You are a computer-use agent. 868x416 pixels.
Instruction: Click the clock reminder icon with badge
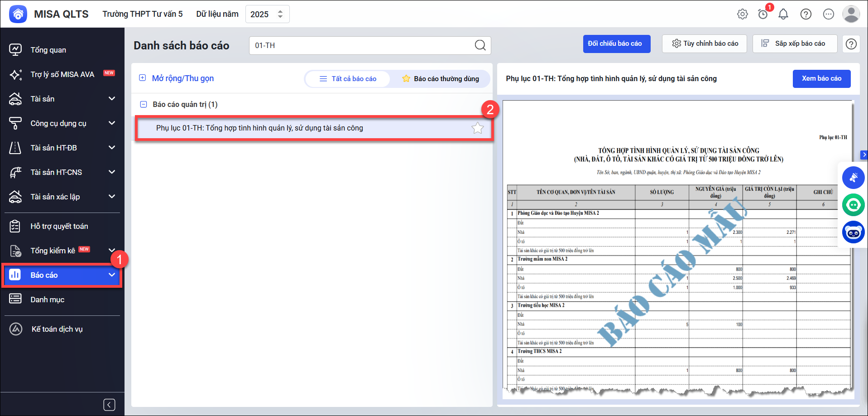point(763,14)
